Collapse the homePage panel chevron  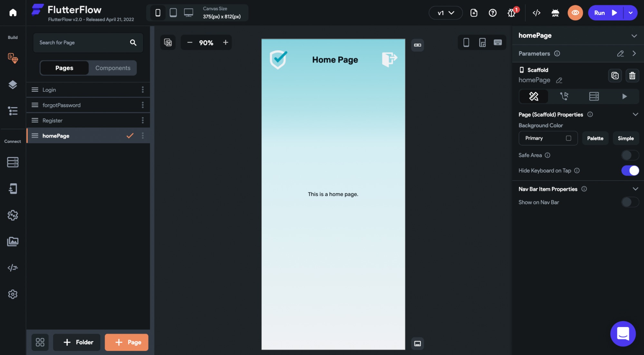[x=634, y=36]
